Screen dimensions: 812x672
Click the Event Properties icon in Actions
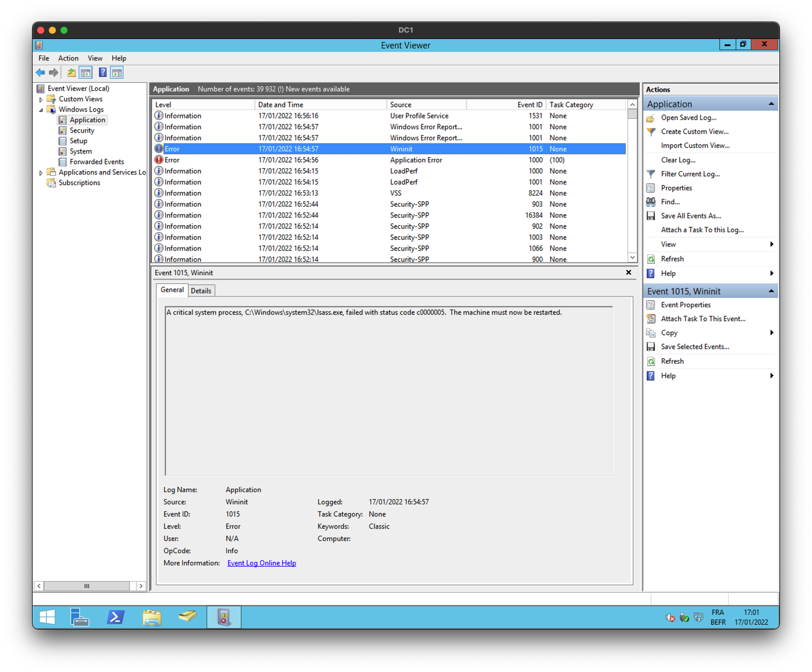point(651,305)
